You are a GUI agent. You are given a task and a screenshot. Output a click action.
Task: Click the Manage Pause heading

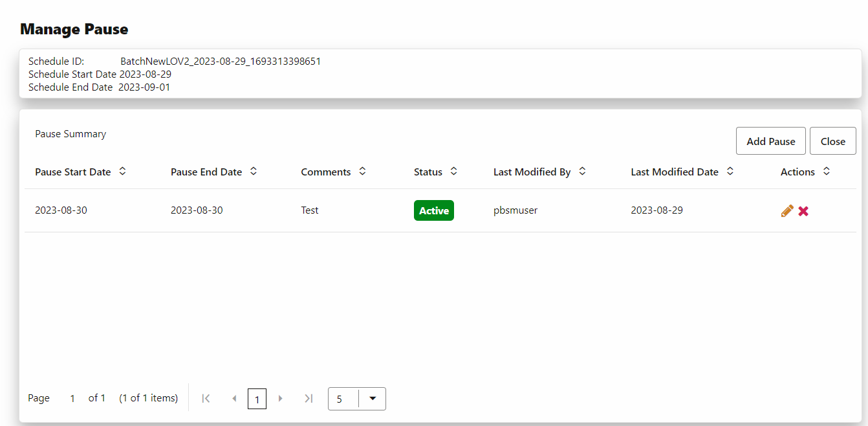coord(74,29)
